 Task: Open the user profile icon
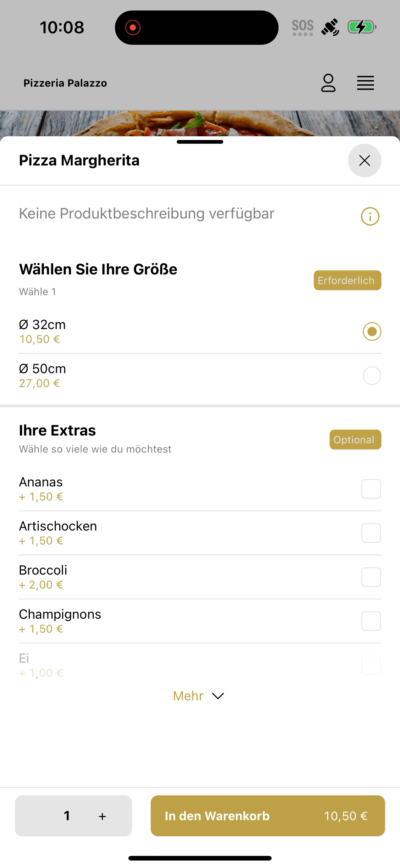point(328,83)
